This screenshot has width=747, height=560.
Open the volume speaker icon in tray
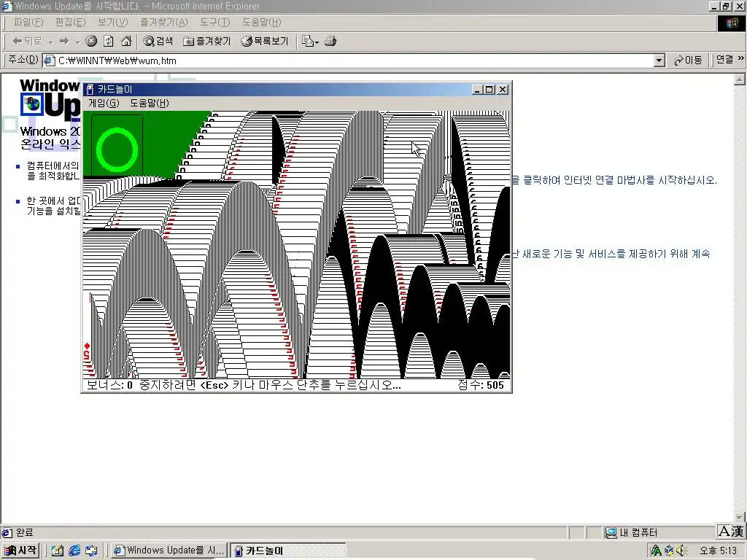[681, 551]
